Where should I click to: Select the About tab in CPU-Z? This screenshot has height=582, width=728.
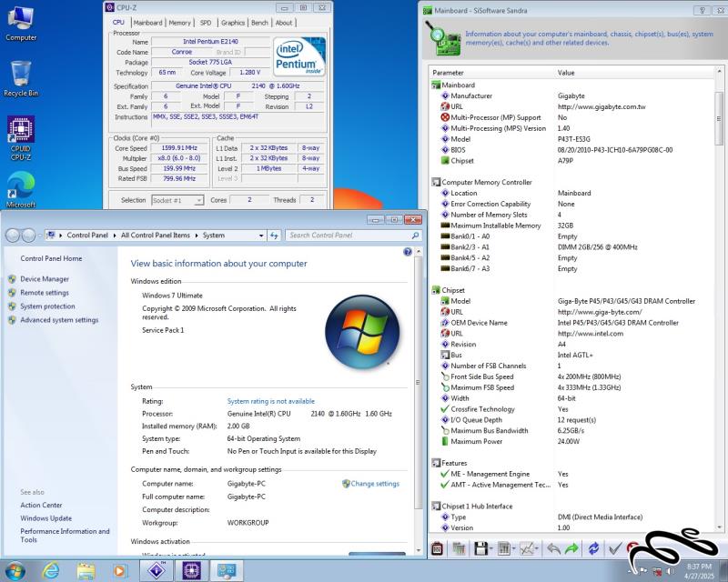284,23
